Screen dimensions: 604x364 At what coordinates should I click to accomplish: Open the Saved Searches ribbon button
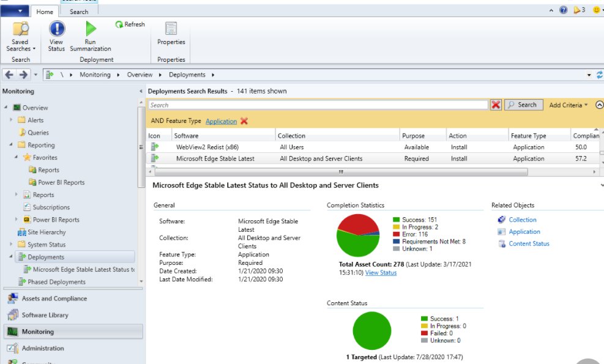[20, 37]
